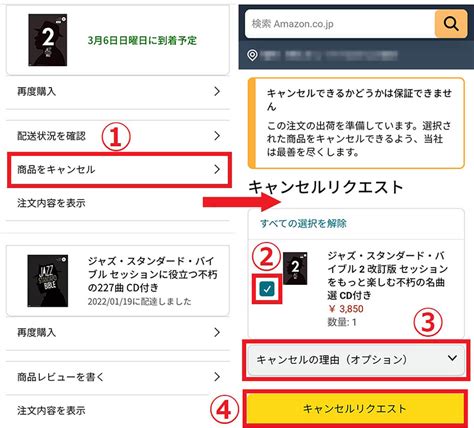Open top 注文内容を表示 entry
Viewport: 474px width, 428px height.
[x=119, y=203]
